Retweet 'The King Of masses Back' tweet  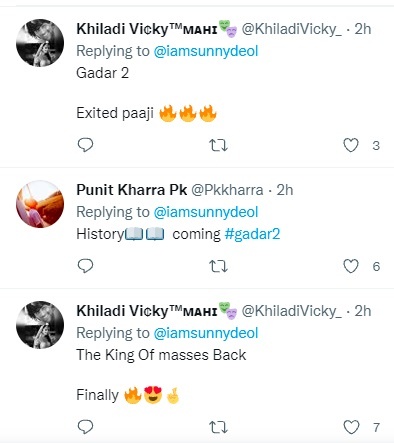218,427
